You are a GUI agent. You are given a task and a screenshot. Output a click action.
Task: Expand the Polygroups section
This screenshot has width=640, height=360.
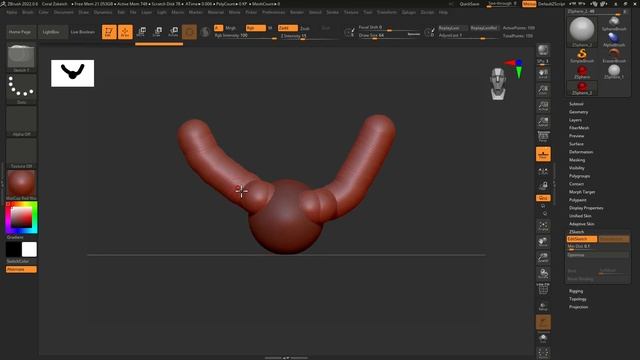click(x=579, y=176)
